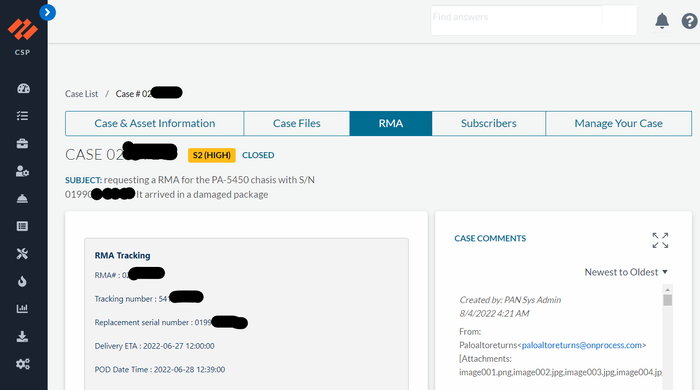This screenshot has width=700, height=390.
Task: Switch to Subscribers tab
Action: pos(489,124)
